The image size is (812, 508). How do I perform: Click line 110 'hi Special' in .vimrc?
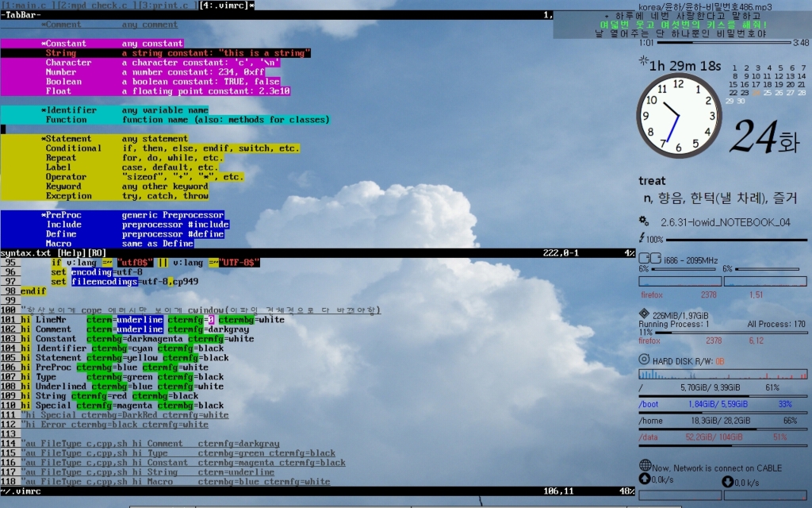[x=122, y=406]
